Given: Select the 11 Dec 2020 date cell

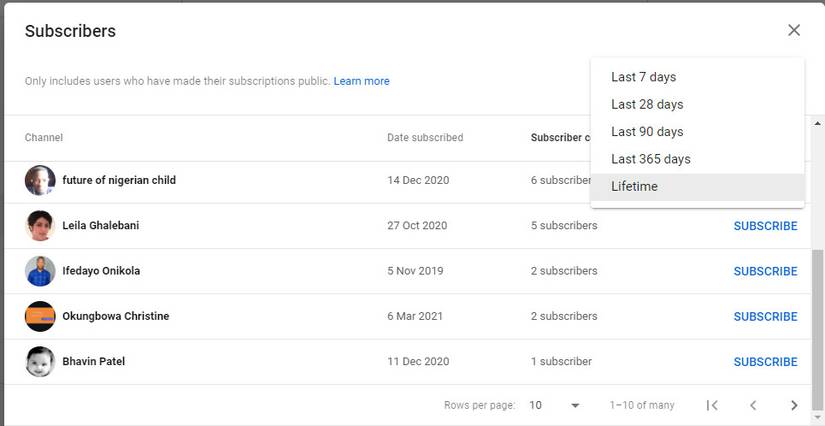Looking at the screenshot, I should pos(418,361).
